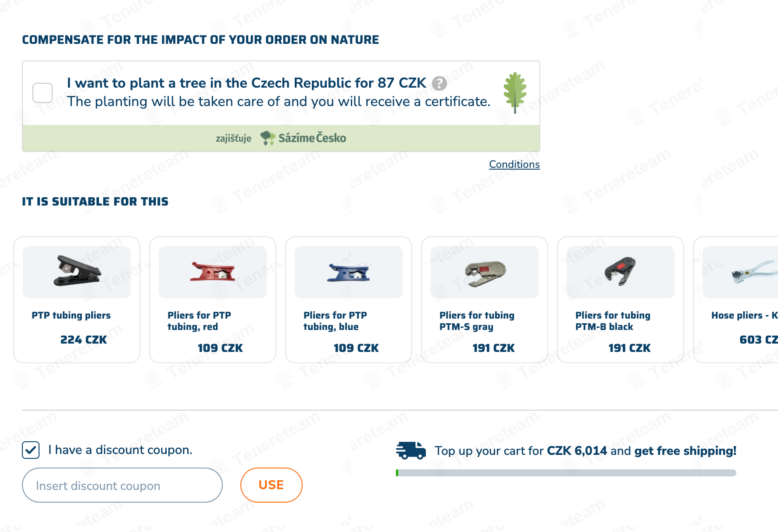778x532 pixels.
Task: Open the PTP tubing pliers title link
Action: tap(71, 315)
